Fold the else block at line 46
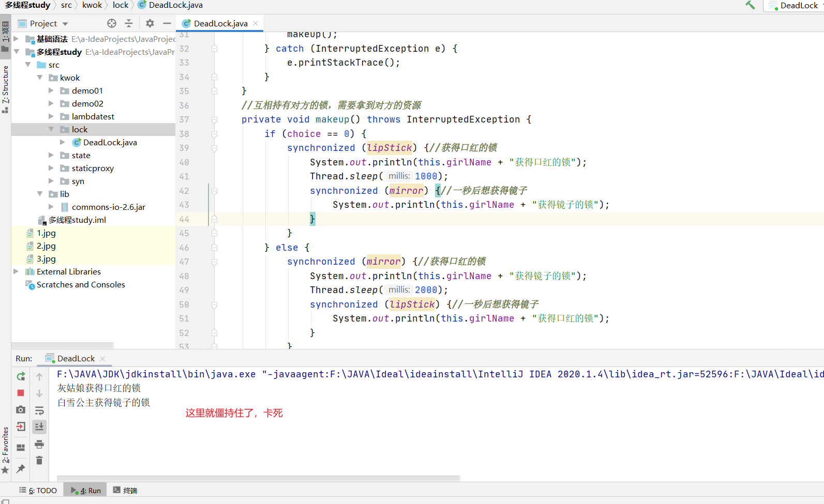 tap(214, 248)
